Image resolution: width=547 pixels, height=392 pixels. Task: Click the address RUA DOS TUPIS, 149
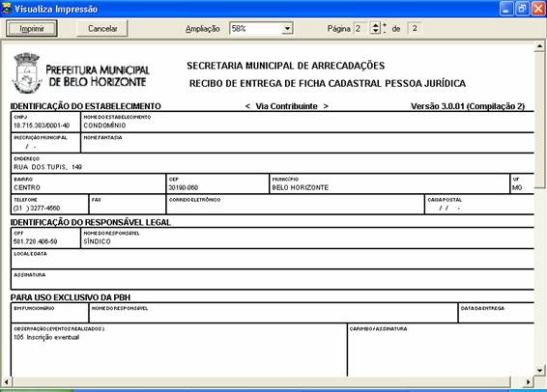click(47, 167)
